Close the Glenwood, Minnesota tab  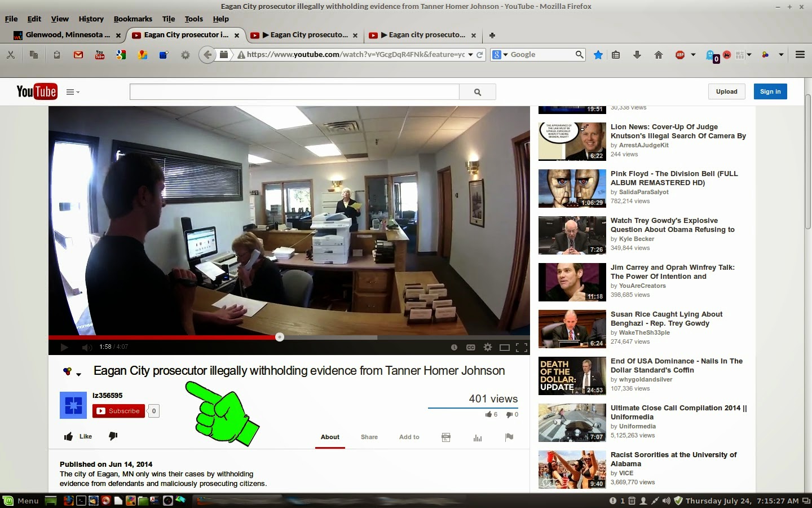[118, 35]
